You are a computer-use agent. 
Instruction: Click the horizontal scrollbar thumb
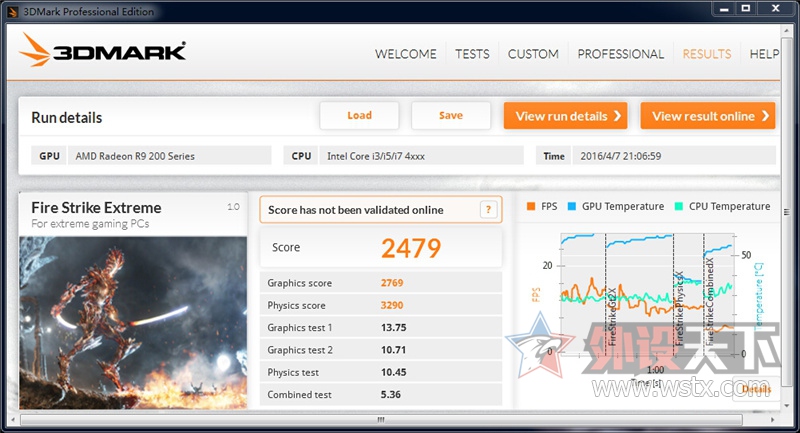pos(381,420)
